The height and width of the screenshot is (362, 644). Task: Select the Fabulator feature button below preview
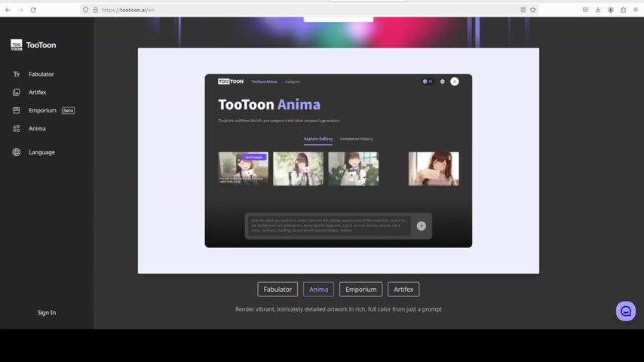(x=278, y=290)
